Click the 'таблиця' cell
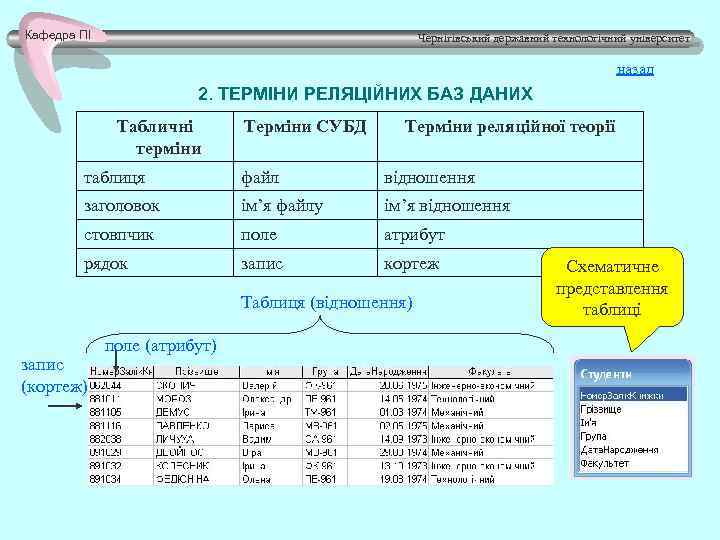Viewport: 720px width, 540px height. click(155, 177)
